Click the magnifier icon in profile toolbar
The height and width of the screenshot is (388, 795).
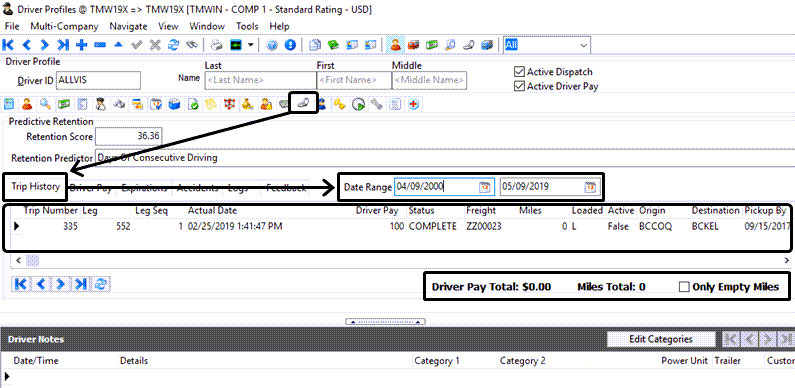[x=45, y=104]
